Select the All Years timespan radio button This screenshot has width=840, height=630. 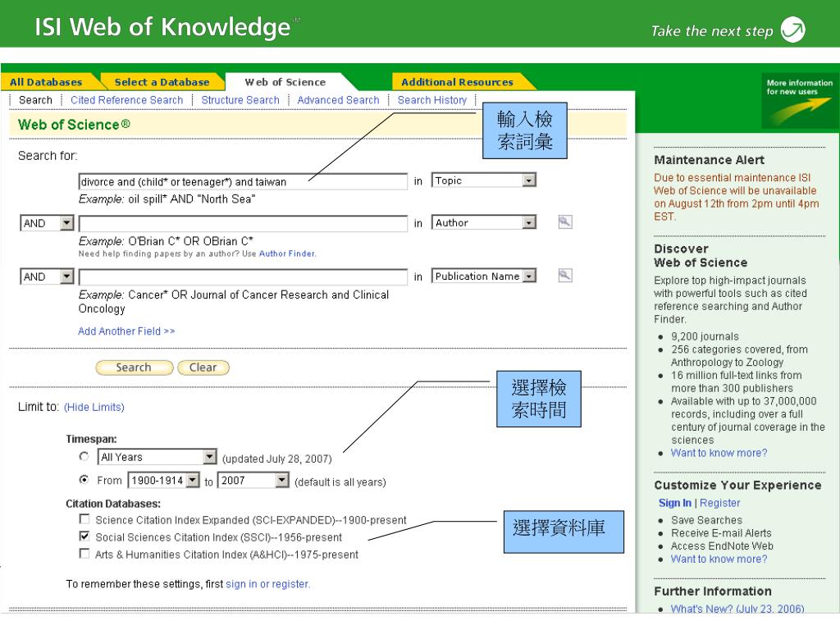click(x=84, y=456)
